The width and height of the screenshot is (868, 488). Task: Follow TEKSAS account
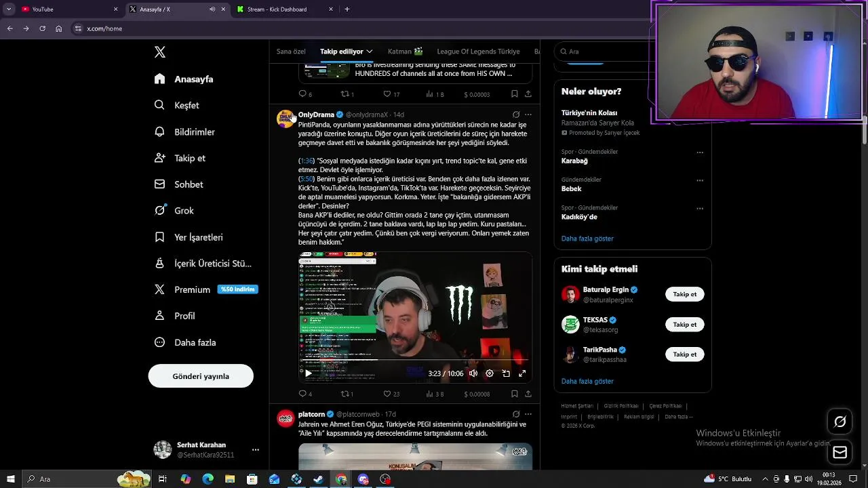(685, 325)
